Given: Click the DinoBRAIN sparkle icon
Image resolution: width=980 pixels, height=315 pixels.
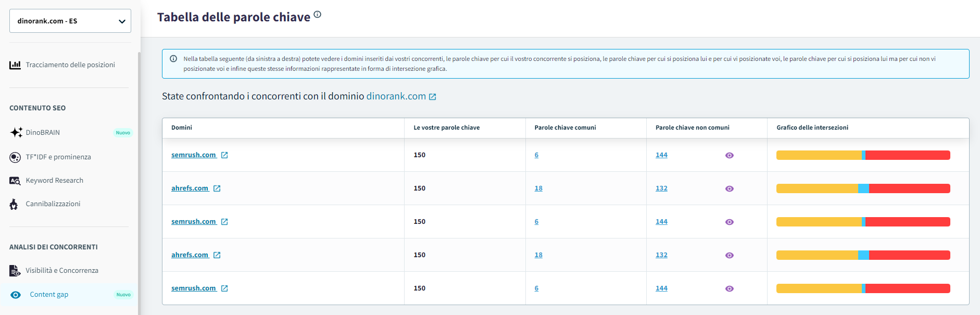Looking at the screenshot, I should 16,132.
